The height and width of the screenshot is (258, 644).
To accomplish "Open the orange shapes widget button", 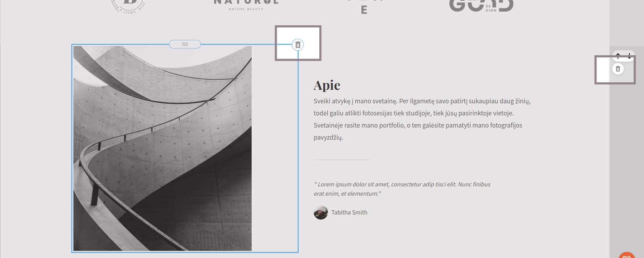I will click(627, 255).
